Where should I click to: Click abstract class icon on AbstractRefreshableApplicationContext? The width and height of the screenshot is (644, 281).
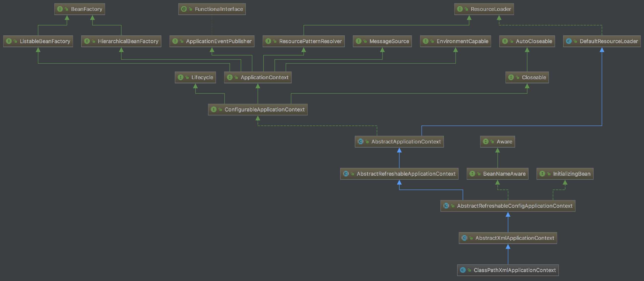click(346, 174)
